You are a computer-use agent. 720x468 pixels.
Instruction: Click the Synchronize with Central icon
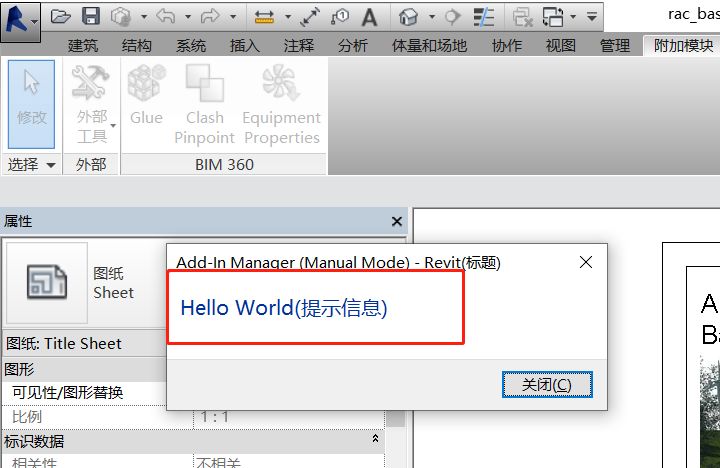coord(121,17)
